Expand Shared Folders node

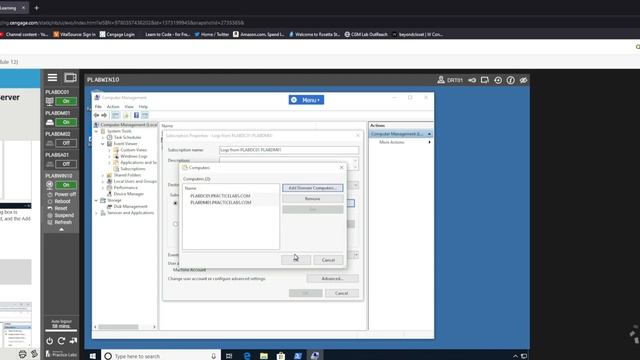(103, 175)
